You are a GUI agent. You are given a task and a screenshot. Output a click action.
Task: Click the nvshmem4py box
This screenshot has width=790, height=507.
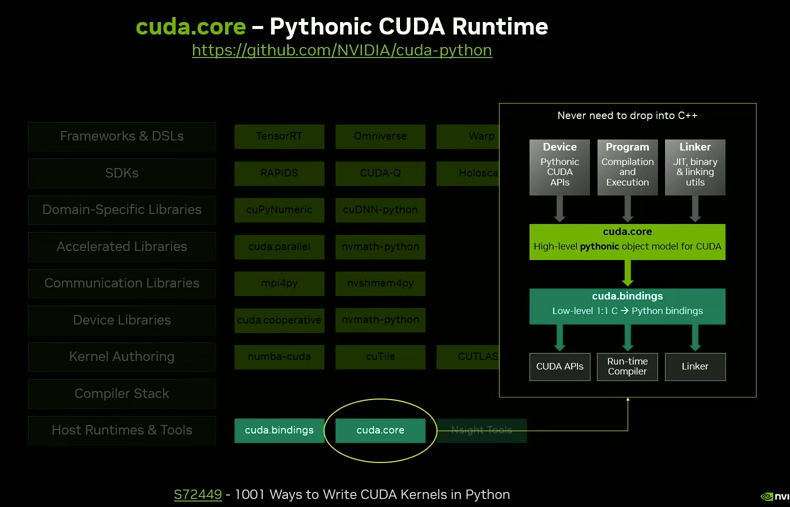(x=380, y=284)
